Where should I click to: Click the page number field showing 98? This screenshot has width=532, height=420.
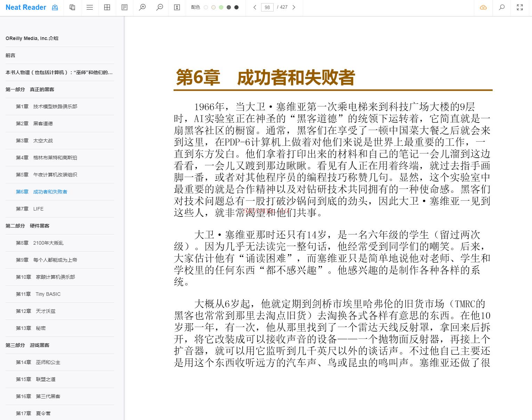[x=267, y=7]
